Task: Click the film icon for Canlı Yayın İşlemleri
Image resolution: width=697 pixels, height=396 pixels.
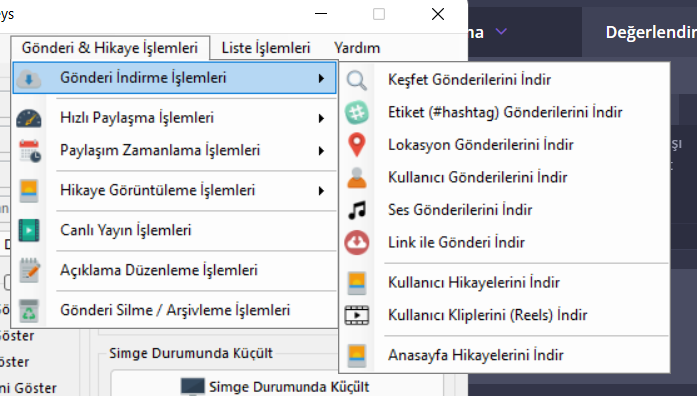Action: click(29, 230)
